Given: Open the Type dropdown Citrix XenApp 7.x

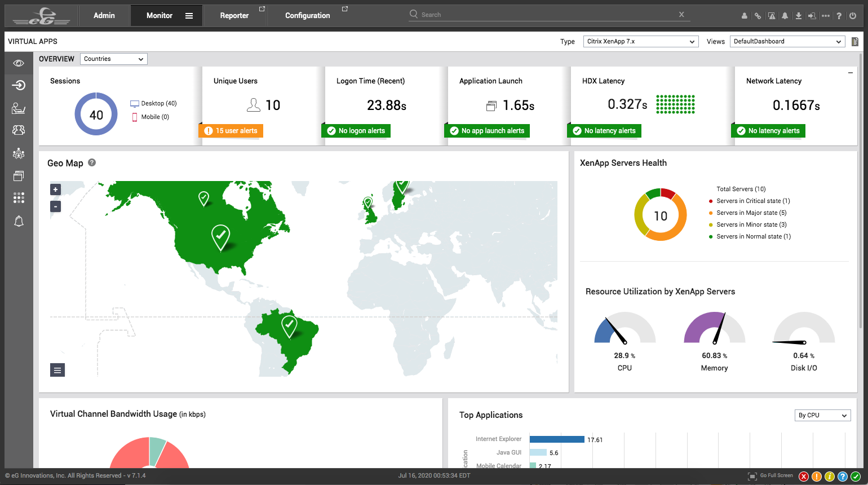Looking at the screenshot, I should coord(641,42).
